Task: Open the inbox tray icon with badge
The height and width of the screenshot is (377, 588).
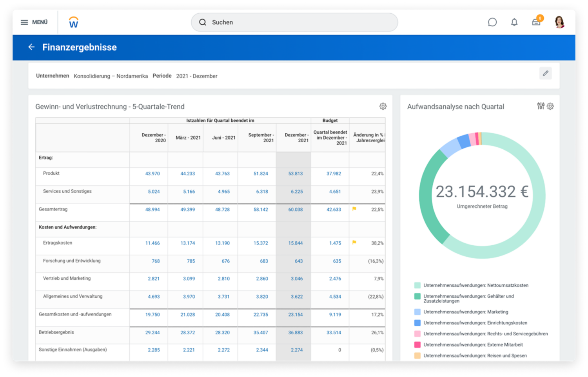Action: tap(537, 22)
